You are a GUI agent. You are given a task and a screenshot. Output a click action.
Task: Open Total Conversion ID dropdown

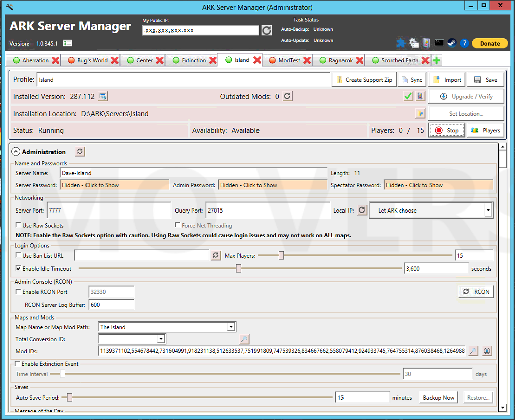(x=161, y=339)
